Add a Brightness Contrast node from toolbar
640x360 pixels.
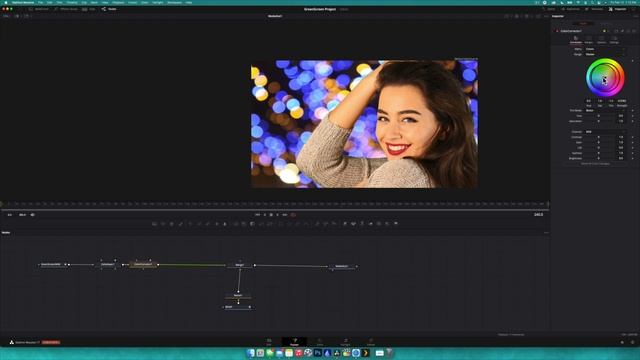[x=217, y=224]
